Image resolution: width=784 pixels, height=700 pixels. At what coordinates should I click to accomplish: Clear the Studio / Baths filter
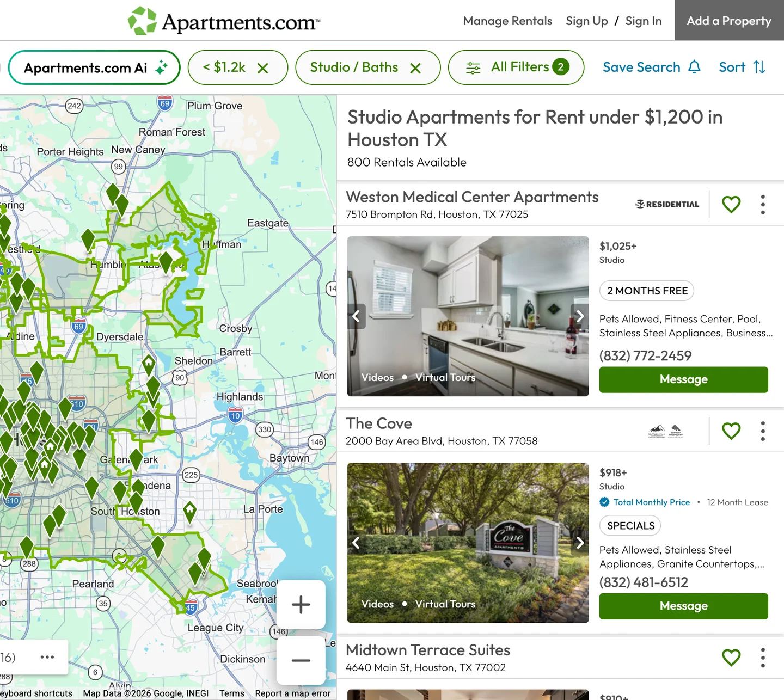(415, 68)
